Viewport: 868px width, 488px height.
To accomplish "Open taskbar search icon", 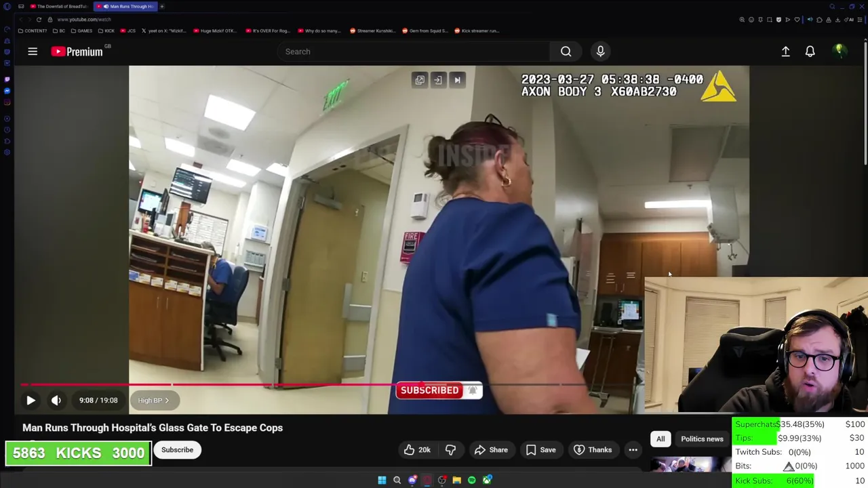I will (397, 480).
